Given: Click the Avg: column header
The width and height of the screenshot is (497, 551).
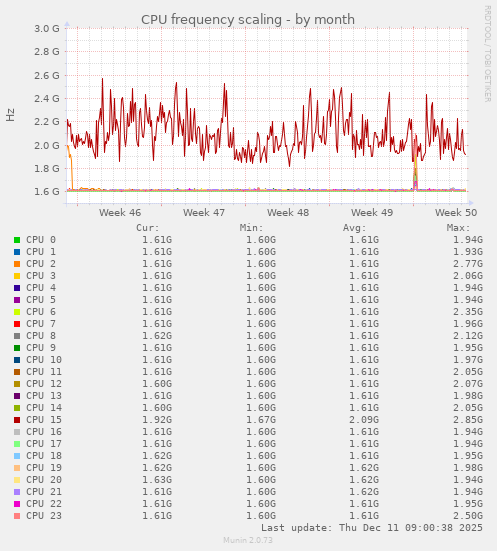Looking at the screenshot, I should pyautogui.click(x=355, y=228).
